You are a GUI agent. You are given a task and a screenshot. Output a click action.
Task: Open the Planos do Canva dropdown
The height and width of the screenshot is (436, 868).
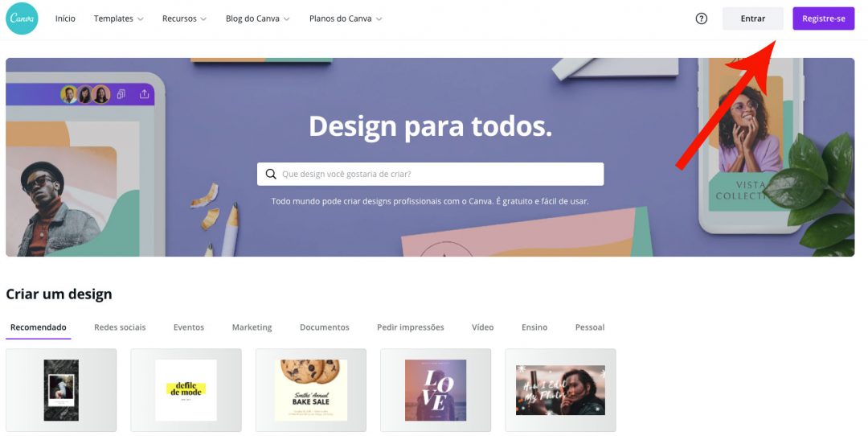click(346, 19)
